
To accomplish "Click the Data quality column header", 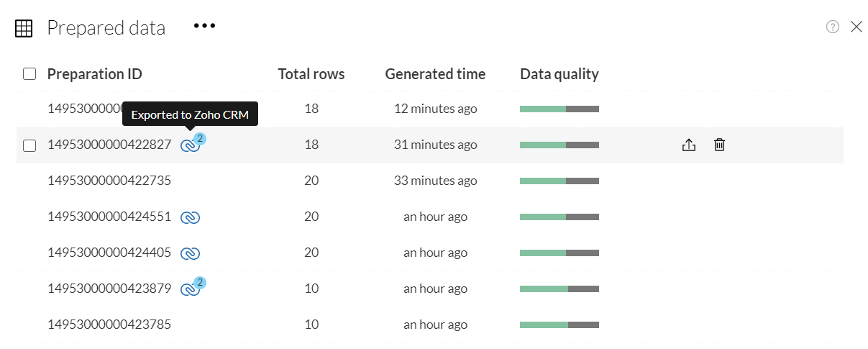I will (559, 74).
